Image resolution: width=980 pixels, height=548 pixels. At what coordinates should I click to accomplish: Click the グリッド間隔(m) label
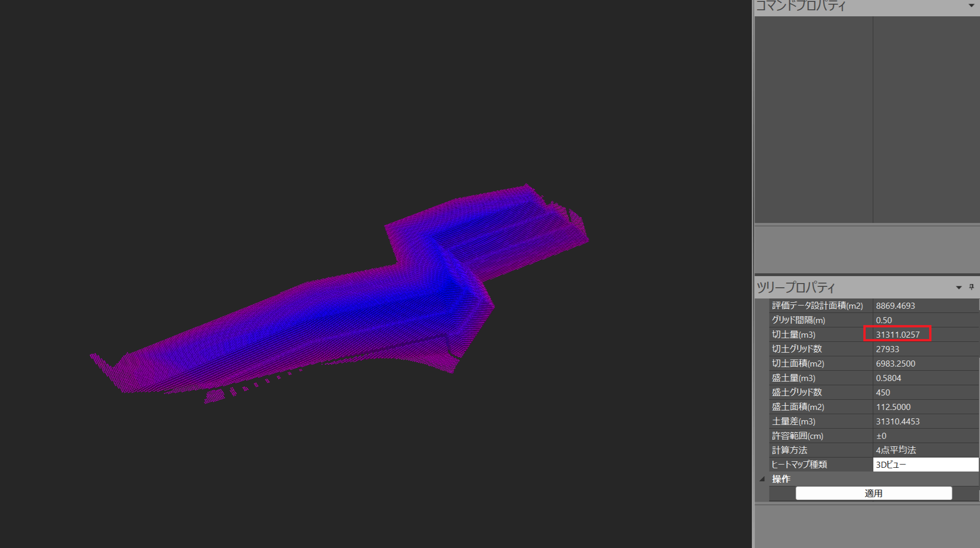coord(798,320)
